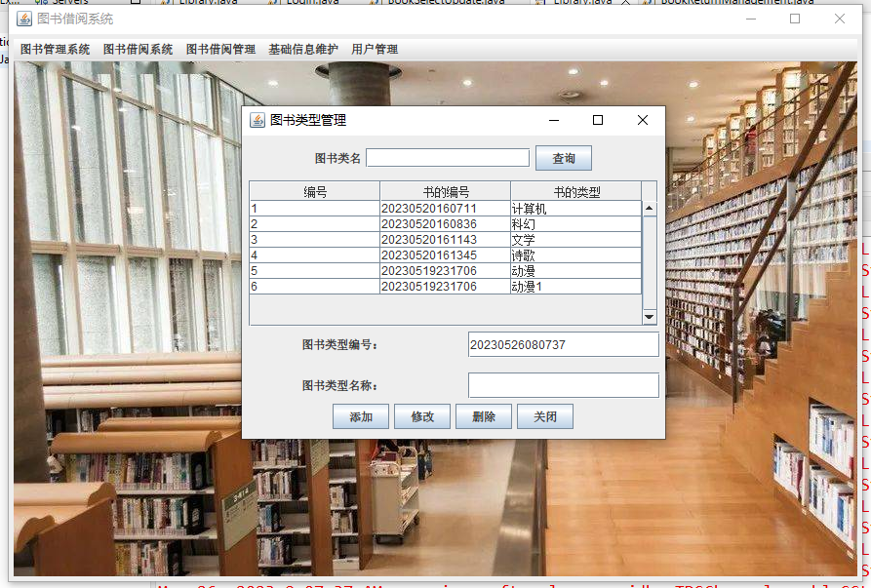This screenshot has width=871, height=588.
Task: Select cell 20230520161143
Action: 446,239
